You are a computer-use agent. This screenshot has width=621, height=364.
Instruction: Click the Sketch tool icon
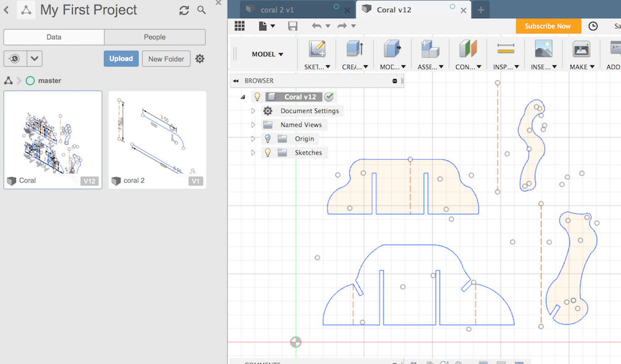pos(317,49)
